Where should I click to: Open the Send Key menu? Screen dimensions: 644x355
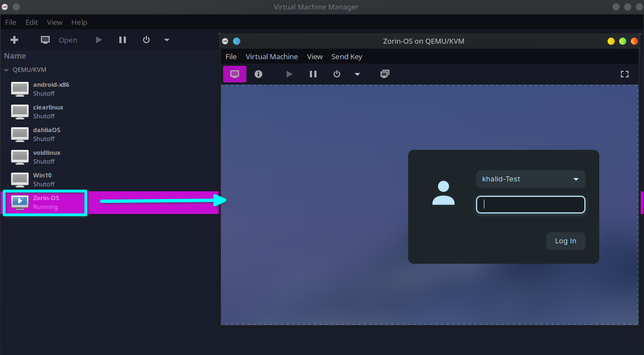point(346,56)
